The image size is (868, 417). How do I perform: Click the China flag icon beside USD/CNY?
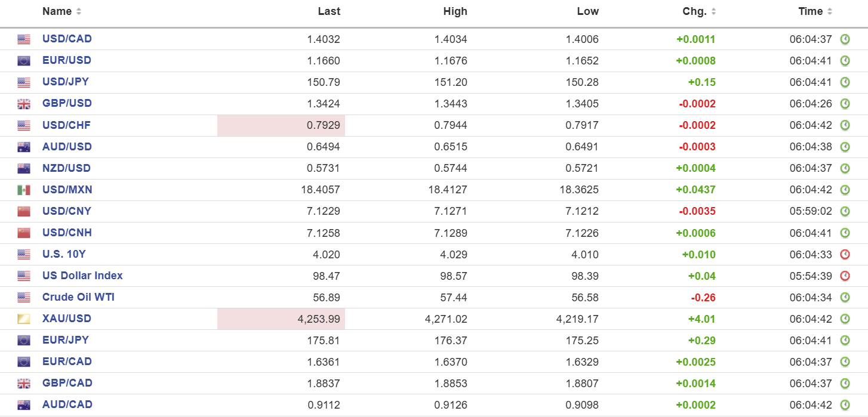pyautogui.click(x=24, y=211)
